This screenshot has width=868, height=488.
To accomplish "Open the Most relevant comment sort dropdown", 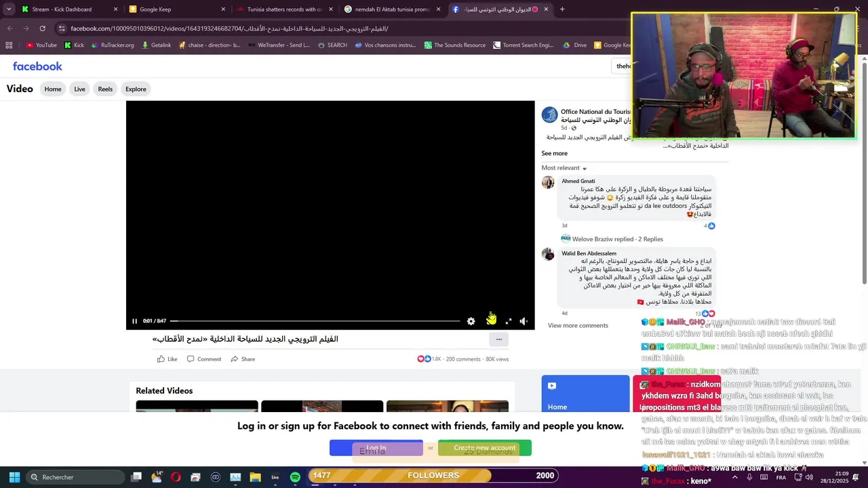I will tap(564, 168).
